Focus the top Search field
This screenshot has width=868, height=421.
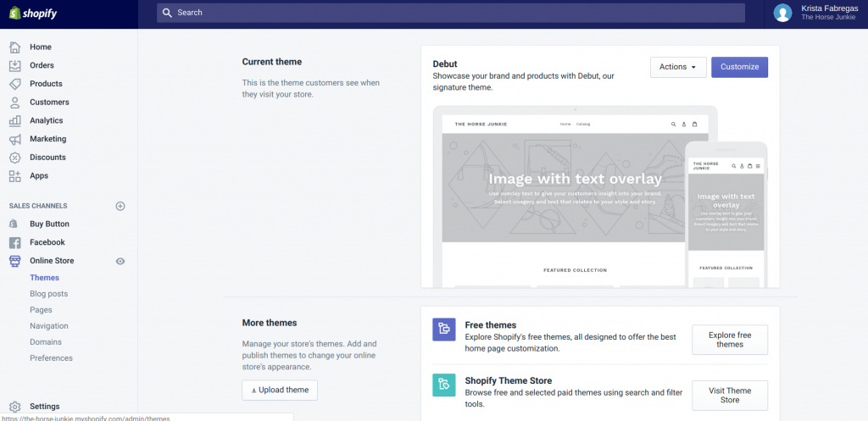[451, 13]
